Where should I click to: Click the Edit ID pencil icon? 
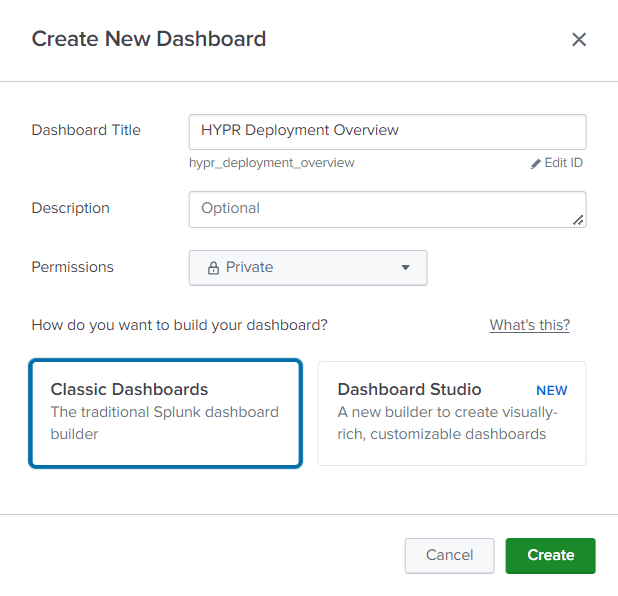tap(535, 164)
